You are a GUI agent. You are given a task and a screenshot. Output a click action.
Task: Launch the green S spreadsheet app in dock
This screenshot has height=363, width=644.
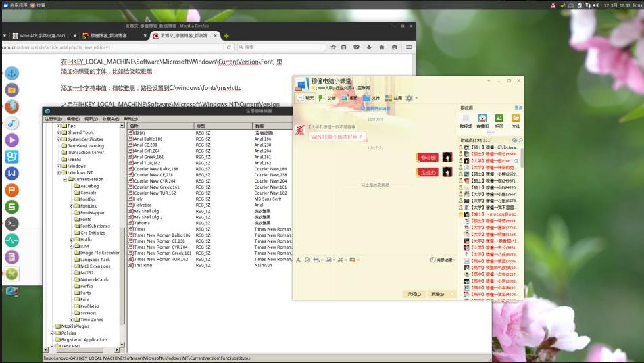pos(12,207)
